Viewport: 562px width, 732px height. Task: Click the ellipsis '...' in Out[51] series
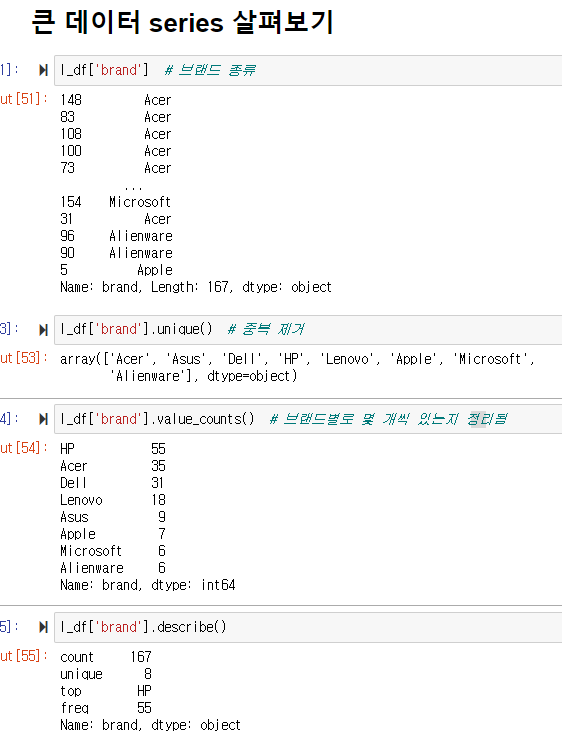click(133, 188)
